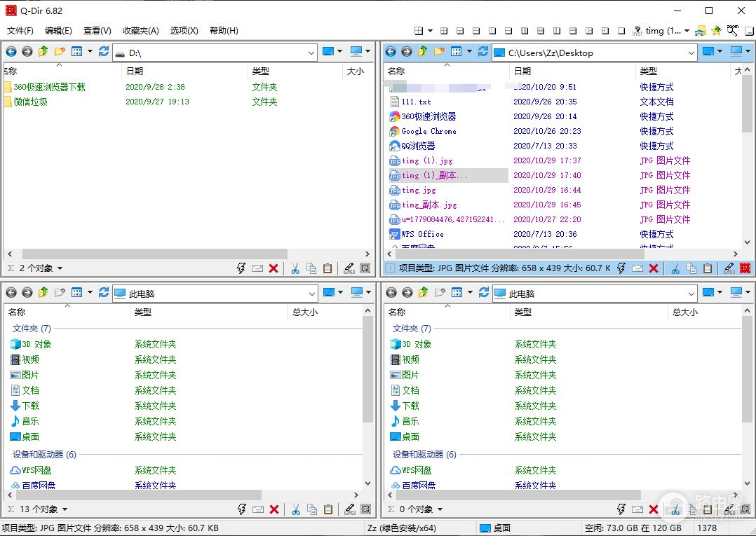Open the magnifier zoom tool in the top toolbar

click(x=733, y=30)
